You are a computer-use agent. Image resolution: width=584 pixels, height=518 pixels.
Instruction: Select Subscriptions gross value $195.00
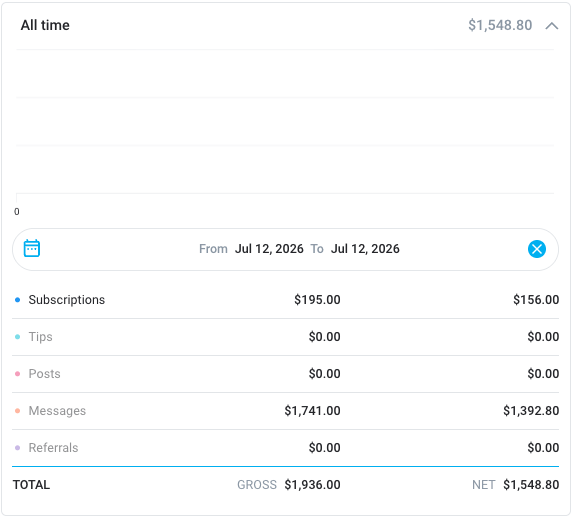pyautogui.click(x=317, y=300)
